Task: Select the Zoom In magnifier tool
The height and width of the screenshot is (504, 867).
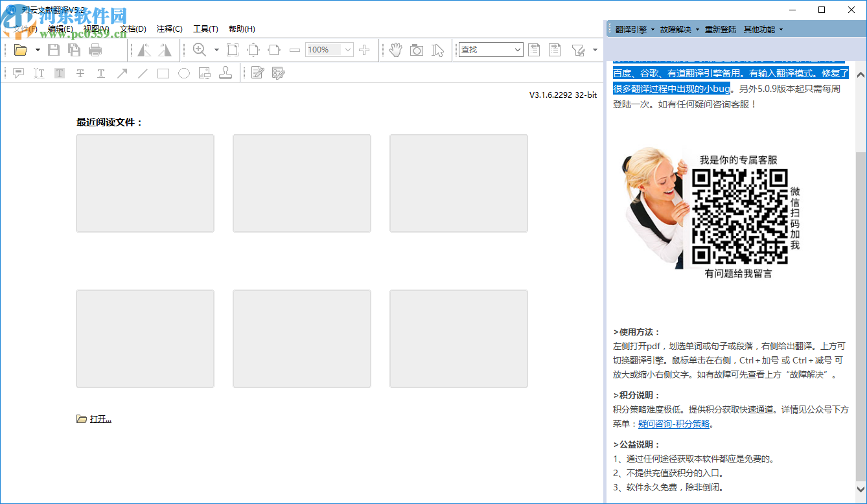Action: 200,50
